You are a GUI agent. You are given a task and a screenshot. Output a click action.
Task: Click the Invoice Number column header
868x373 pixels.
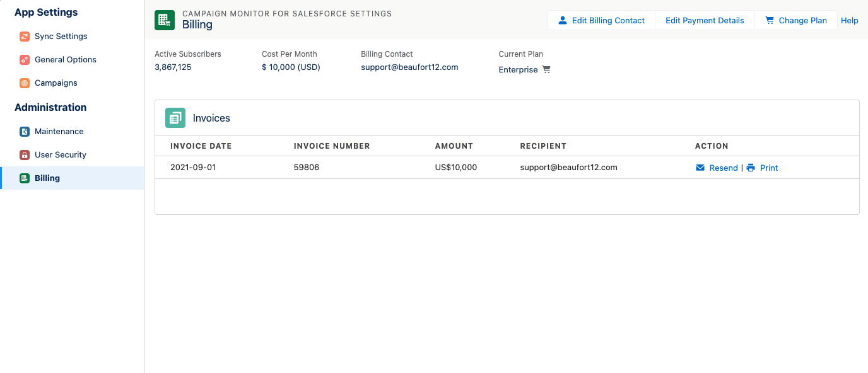tap(332, 146)
